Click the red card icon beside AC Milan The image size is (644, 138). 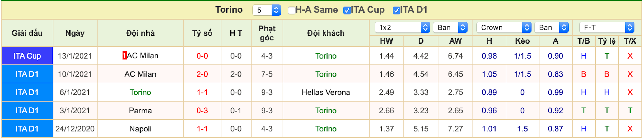pyautogui.click(x=124, y=55)
